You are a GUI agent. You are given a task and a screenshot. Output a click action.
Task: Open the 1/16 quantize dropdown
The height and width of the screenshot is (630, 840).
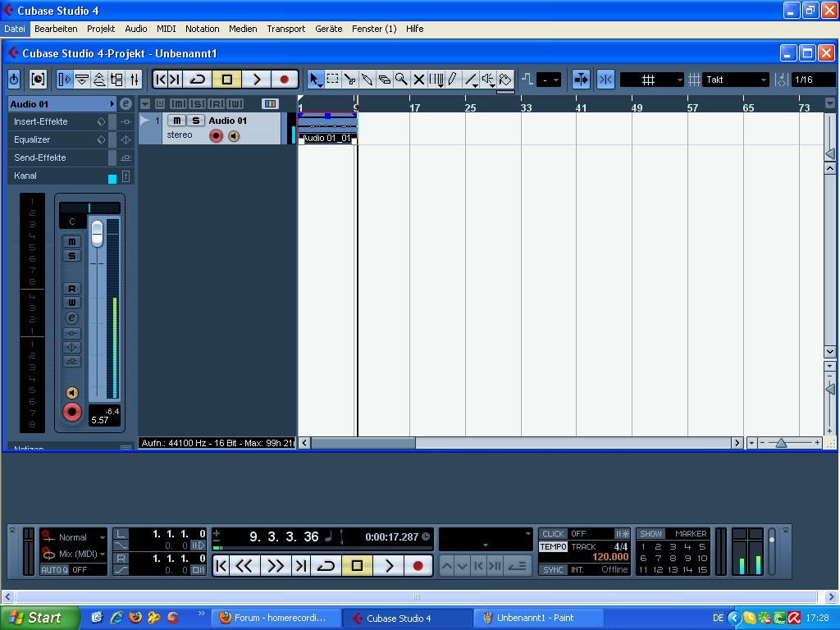coord(813,80)
